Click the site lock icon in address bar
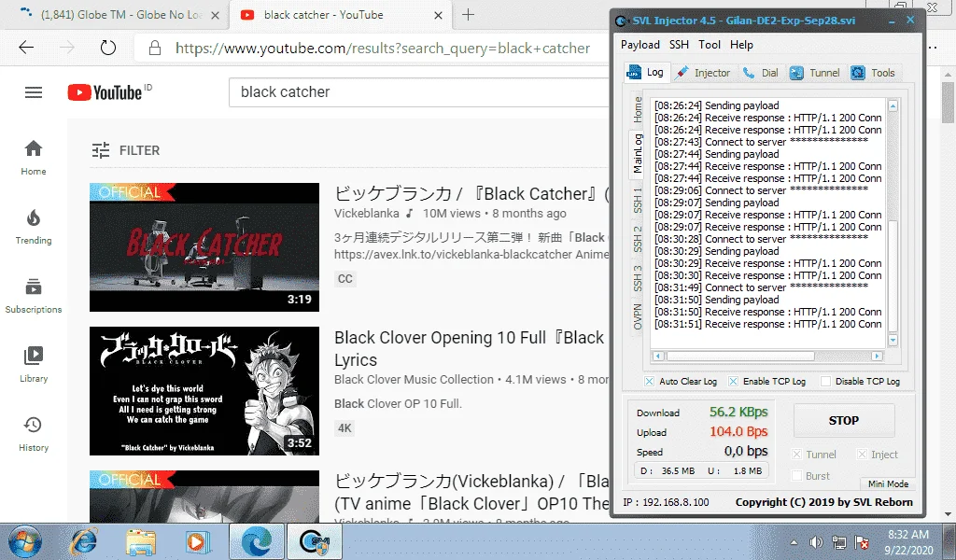 tap(155, 49)
